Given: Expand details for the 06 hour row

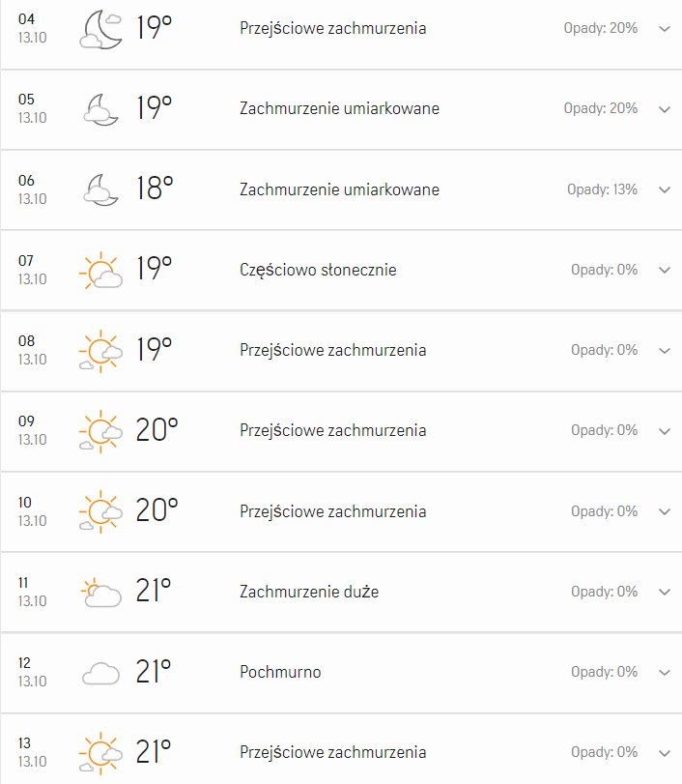Looking at the screenshot, I should (665, 189).
